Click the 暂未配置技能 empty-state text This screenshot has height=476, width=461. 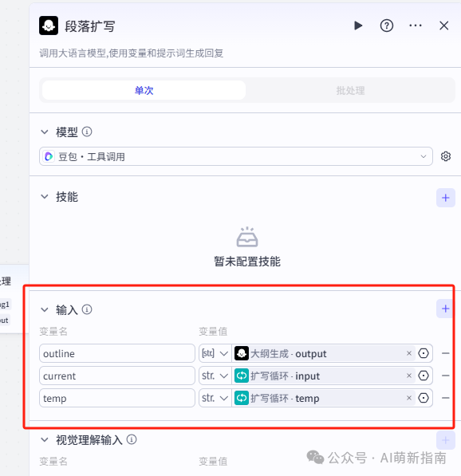click(x=247, y=262)
